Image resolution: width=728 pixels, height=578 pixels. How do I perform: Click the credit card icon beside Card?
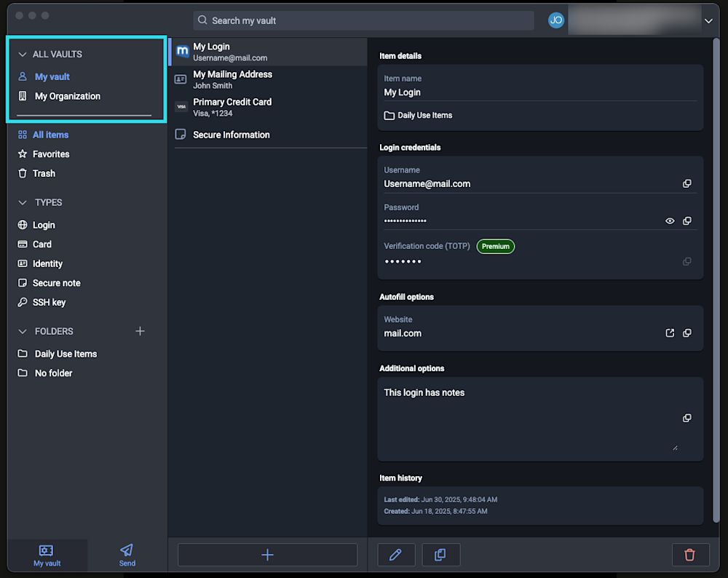(23, 244)
